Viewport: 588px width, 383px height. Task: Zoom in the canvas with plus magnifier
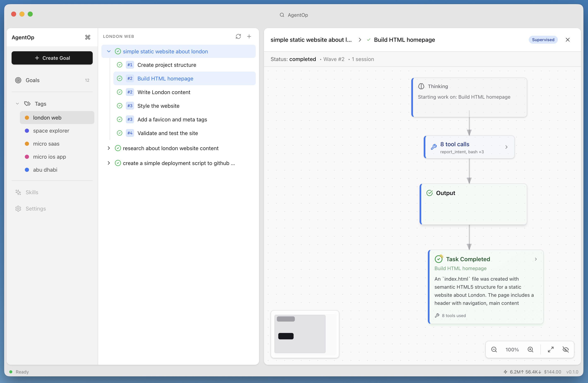(x=530, y=349)
